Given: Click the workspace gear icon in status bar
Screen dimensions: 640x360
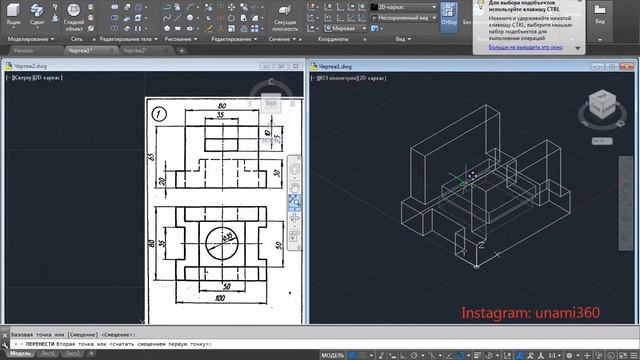Looking at the screenshot, I should point(569,356).
